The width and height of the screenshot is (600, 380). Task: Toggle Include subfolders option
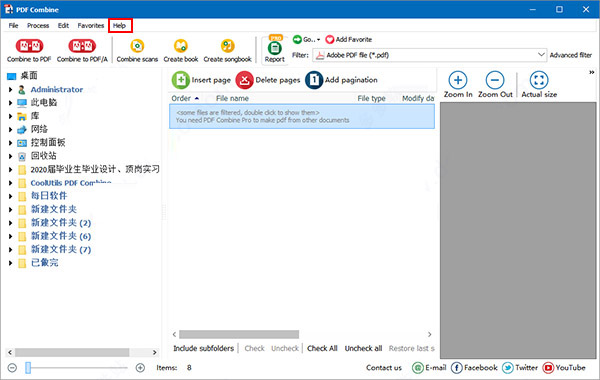tap(203, 348)
